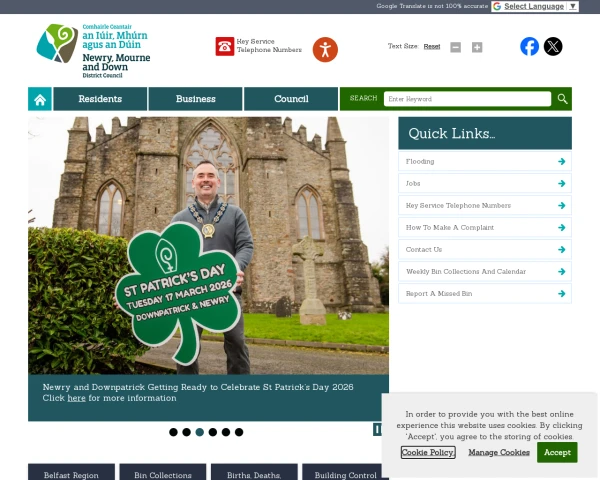This screenshot has height=480, width=600.
Task: Click the Quick Links heading
Action: 452,133
